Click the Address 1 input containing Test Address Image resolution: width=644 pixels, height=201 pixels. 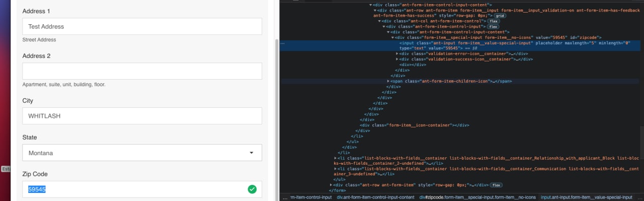[x=142, y=27]
